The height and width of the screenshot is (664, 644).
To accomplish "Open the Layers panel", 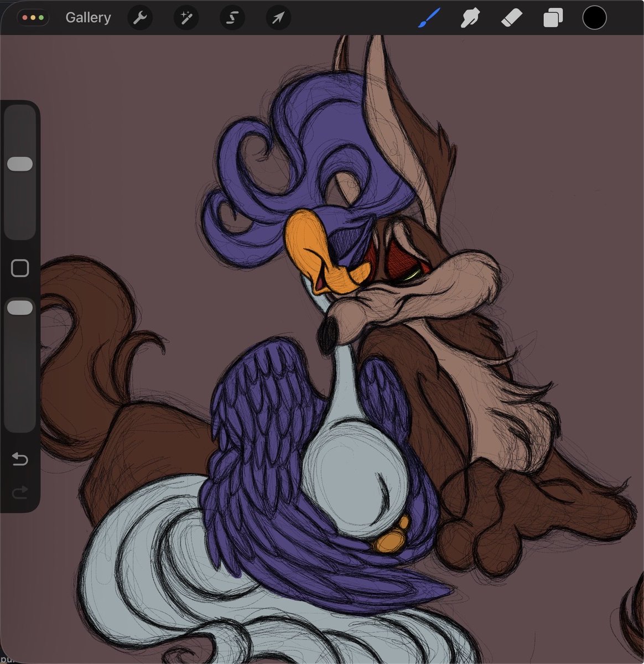I will (553, 18).
